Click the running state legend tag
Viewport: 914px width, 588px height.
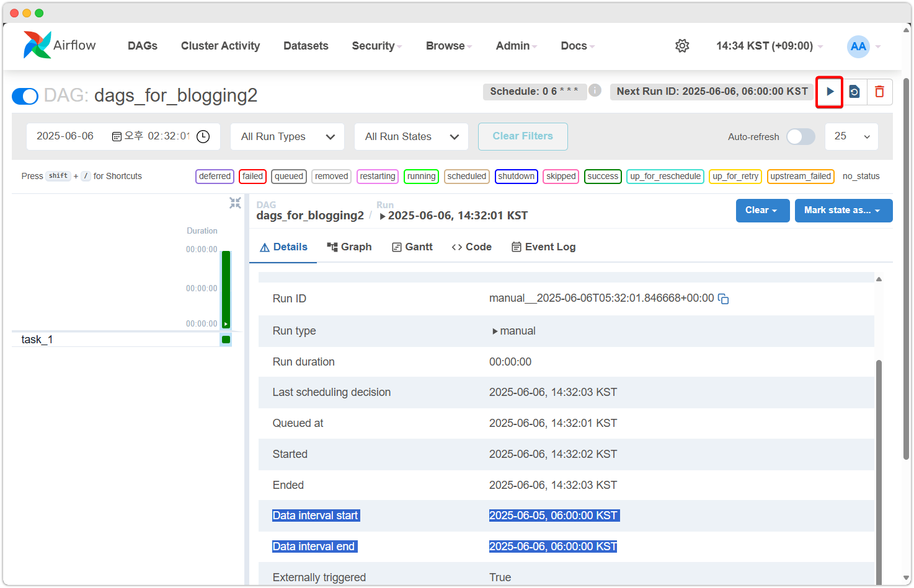coord(421,177)
